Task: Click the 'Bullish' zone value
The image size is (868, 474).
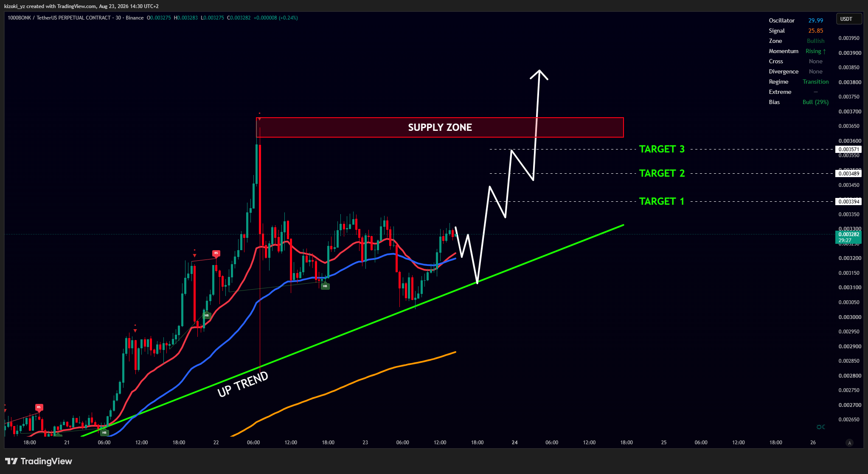Action: (816, 41)
